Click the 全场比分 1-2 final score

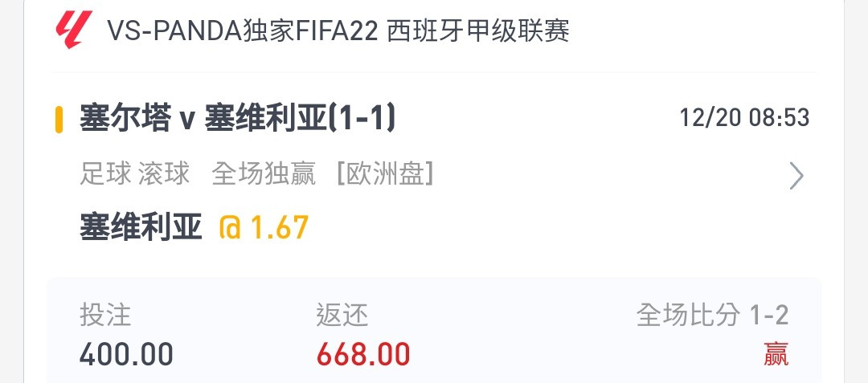(x=712, y=316)
